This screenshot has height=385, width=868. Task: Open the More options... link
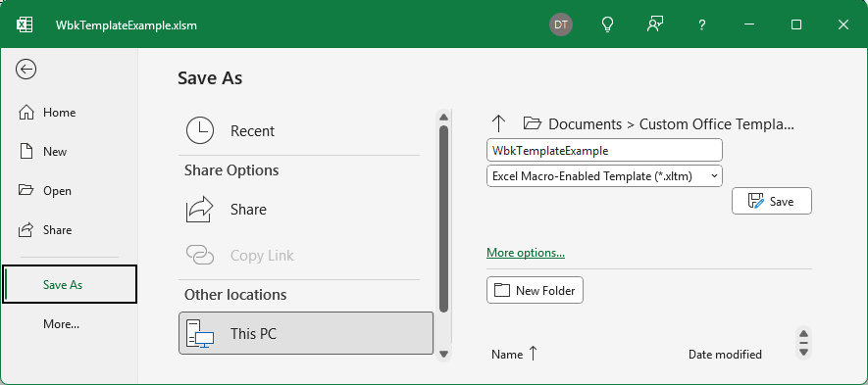click(526, 253)
